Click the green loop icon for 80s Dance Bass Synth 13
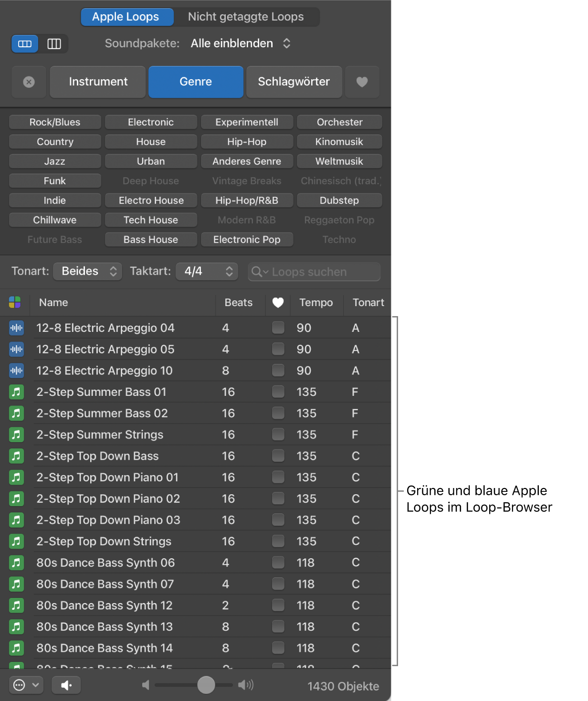Screen dimensions: 588x701 point(16,627)
